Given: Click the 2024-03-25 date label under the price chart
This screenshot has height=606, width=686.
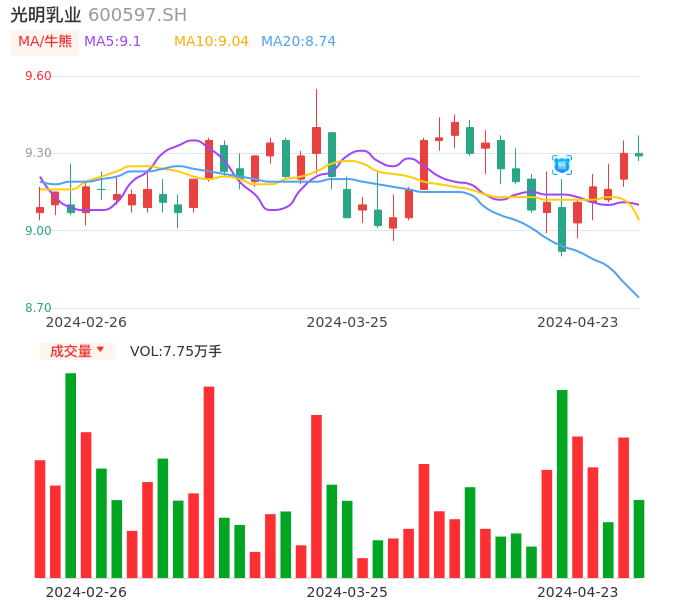Looking at the screenshot, I should (x=347, y=322).
